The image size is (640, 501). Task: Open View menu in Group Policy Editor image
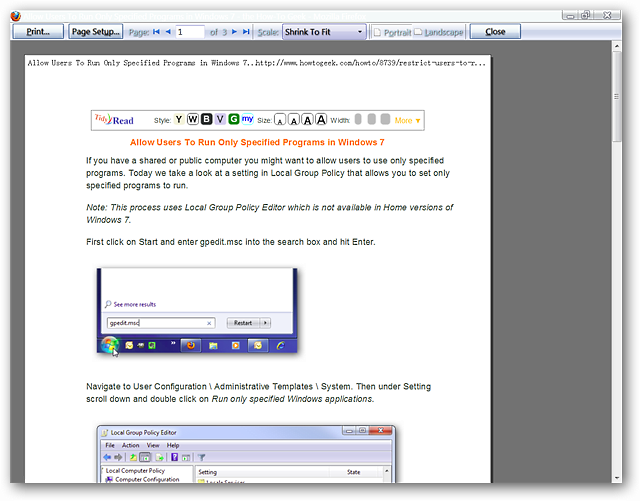pos(153,445)
